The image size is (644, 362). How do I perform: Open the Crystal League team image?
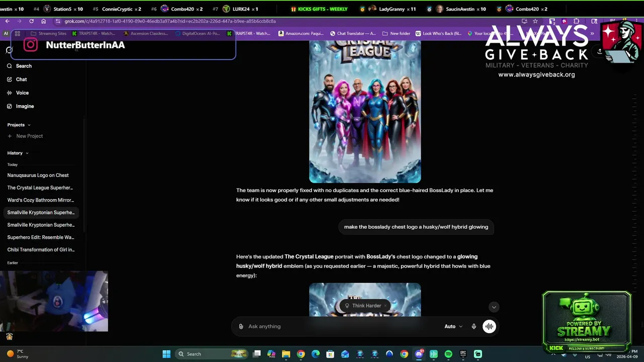[365, 111]
